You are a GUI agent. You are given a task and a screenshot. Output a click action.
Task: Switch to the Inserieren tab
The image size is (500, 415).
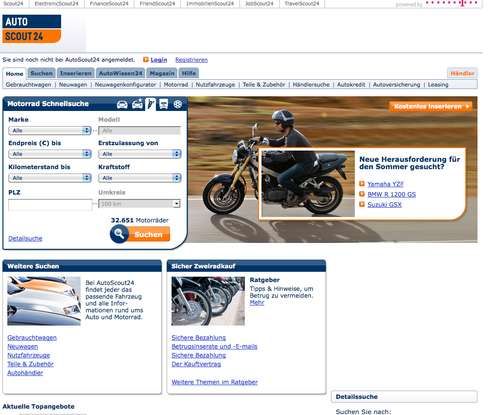tap(76, 73)
